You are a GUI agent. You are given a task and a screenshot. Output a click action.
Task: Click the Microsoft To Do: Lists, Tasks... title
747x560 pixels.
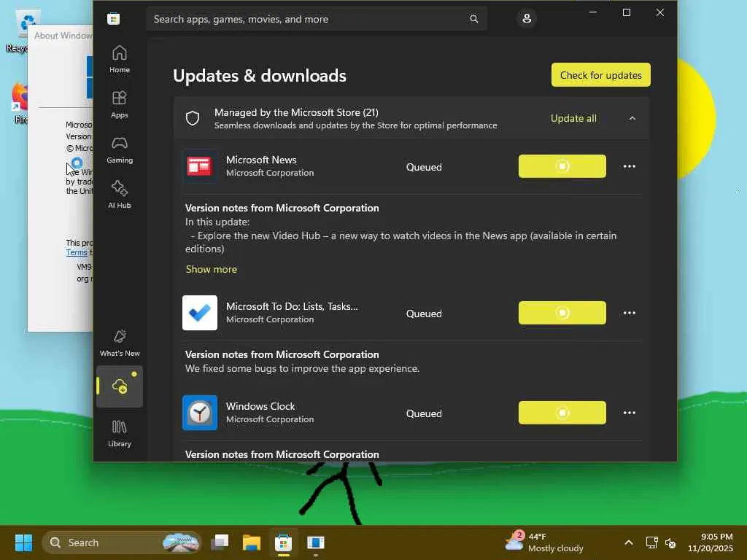292,307
